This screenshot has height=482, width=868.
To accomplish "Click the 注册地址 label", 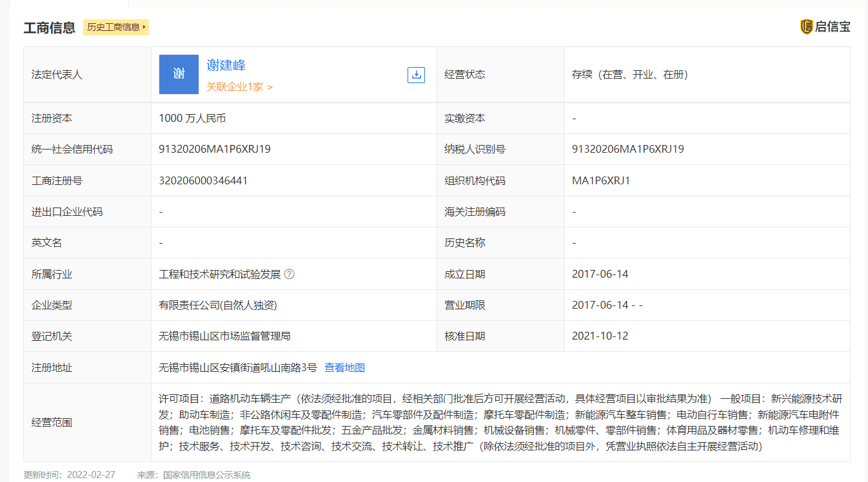I will [52, 367].
